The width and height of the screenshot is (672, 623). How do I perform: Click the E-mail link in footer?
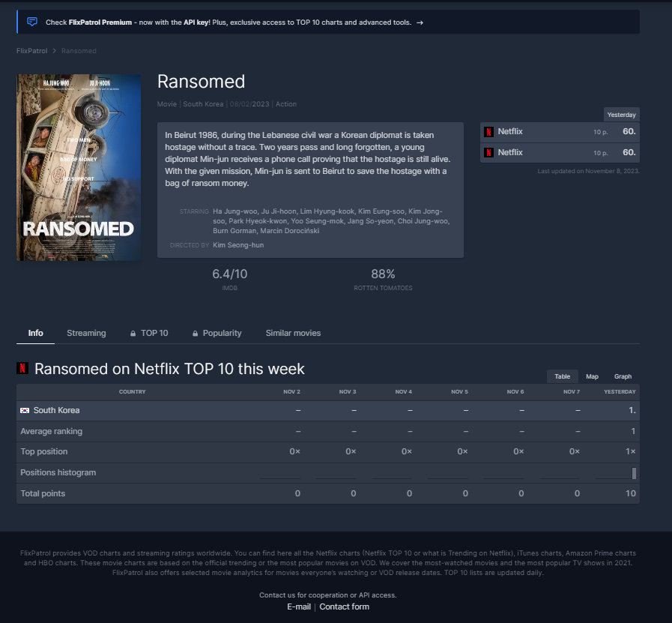point(299,607)
